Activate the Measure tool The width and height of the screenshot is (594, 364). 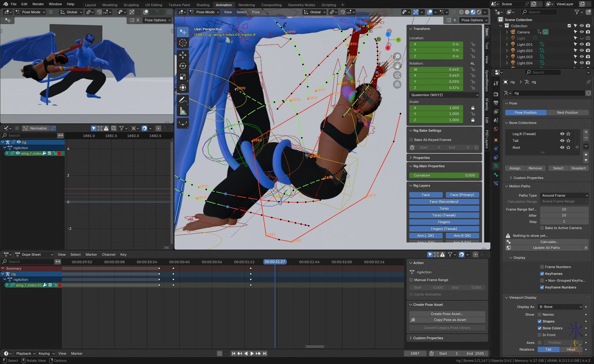[183, 111]
